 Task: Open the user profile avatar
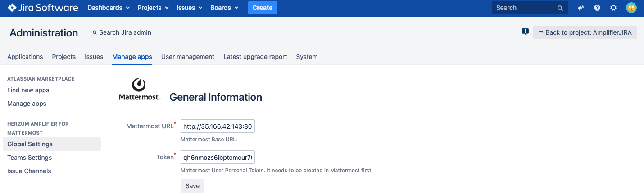tap(631, 8)
